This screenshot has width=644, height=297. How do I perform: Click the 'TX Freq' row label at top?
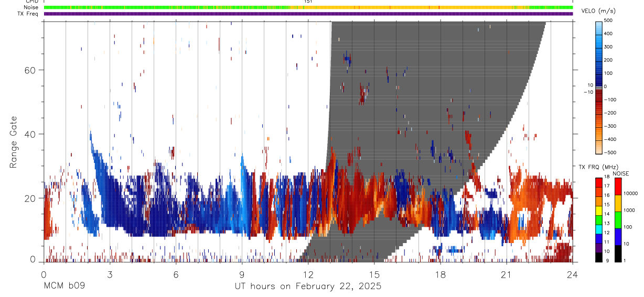click(x=28, y=14)
